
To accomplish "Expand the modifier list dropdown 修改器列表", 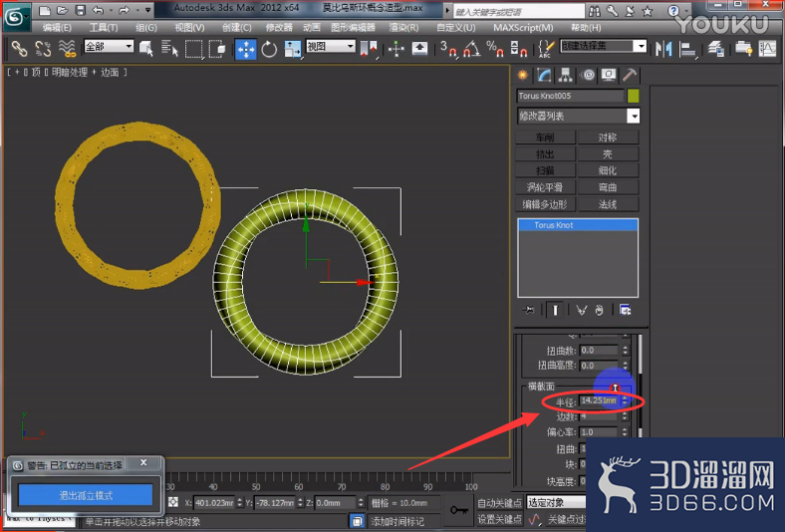I will (578, 117).
